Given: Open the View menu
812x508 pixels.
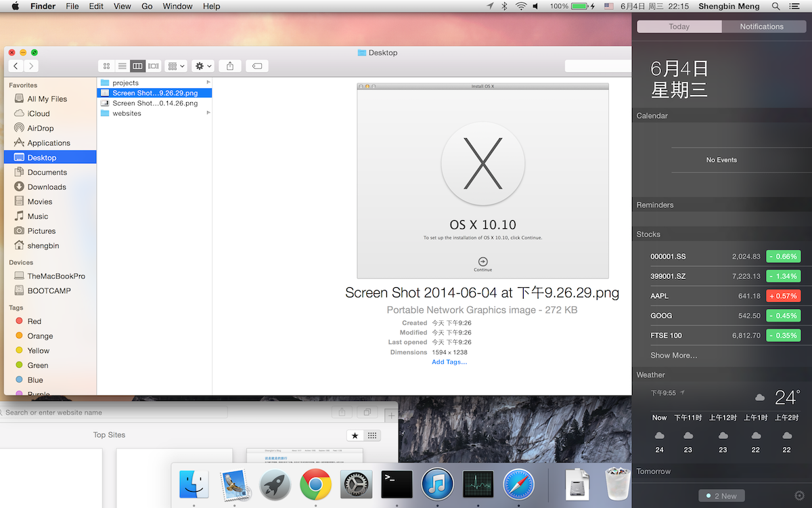Looking at the screenshot, I should point(122,6).
